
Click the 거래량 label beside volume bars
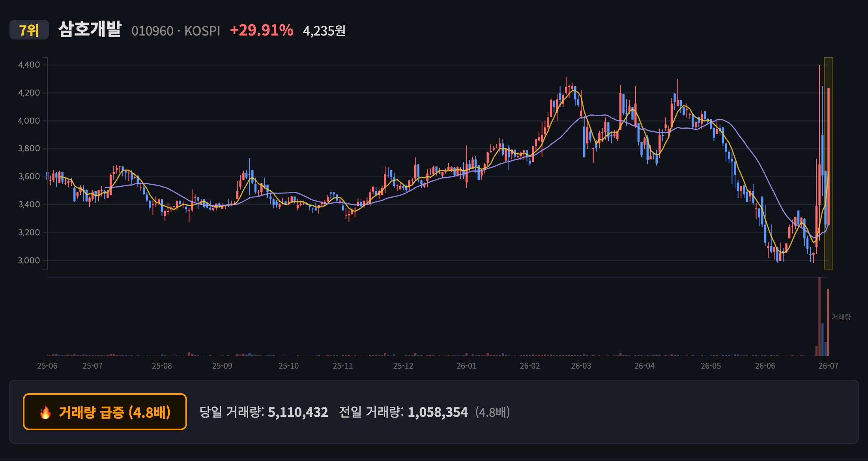pyautogui.click(x=841, y=317)
